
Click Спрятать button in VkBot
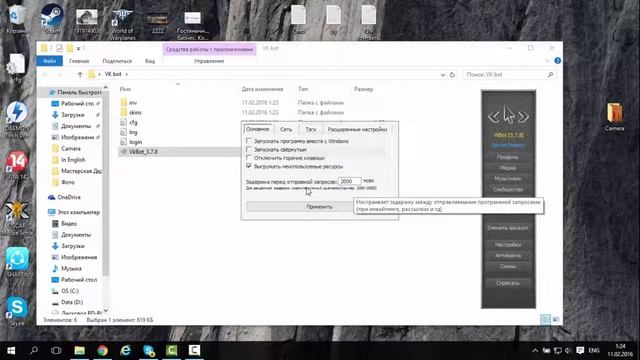pos(508,283)
